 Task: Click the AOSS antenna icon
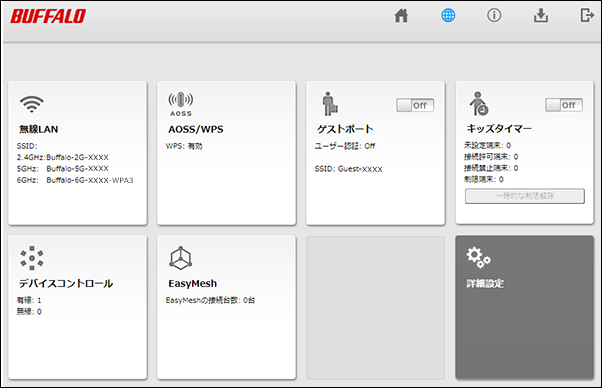point(181,100)
